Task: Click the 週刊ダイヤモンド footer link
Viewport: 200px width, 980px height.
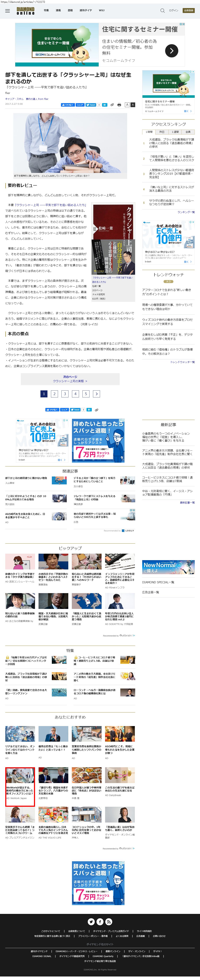Action: click(39, 951)
